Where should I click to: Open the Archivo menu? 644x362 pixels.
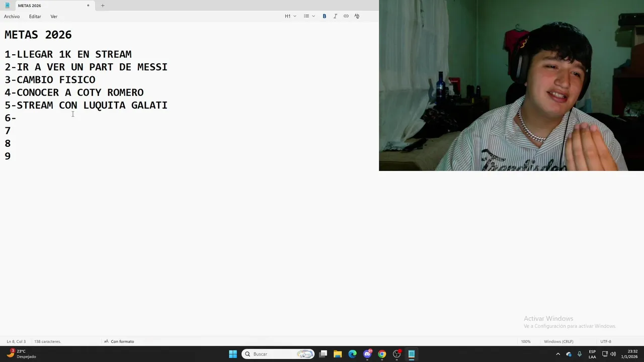coord(12,17)
